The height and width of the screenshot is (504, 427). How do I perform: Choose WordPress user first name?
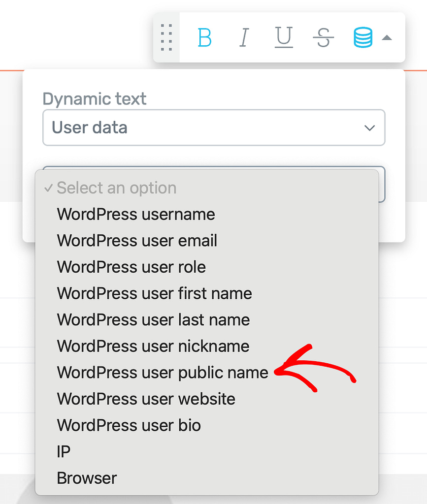point(207,293)
